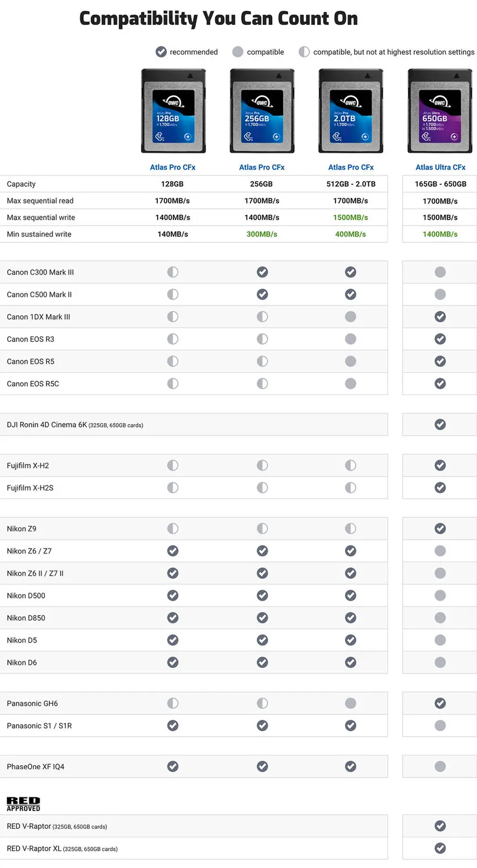Click Canon C500 Mark II 2.0TB column checkmark
Image resolution: width=477 pixels, height=868 pixels.
(x=351, y=294)
